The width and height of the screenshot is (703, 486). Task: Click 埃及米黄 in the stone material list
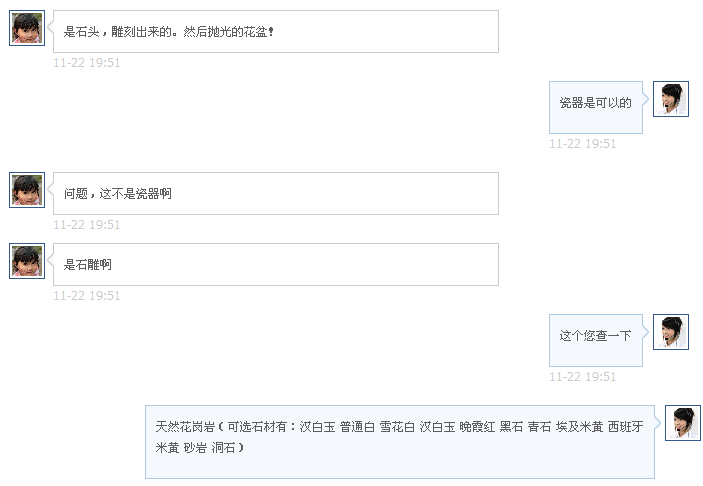tap(580, 427)
